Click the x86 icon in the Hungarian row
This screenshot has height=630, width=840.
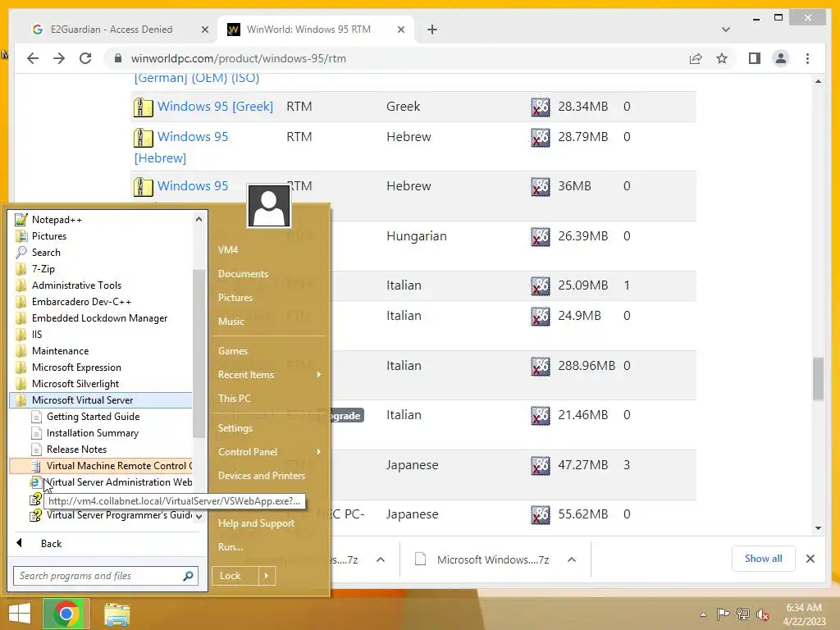(x=540, y=237)
